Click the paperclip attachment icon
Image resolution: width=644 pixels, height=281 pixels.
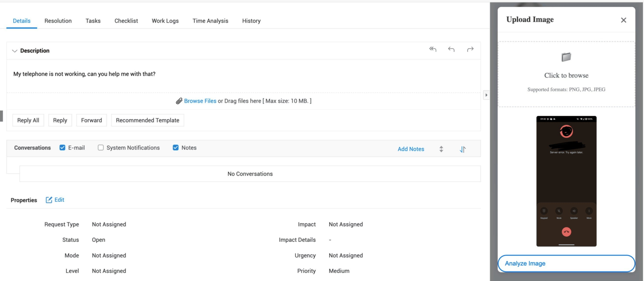coord(179,101)
